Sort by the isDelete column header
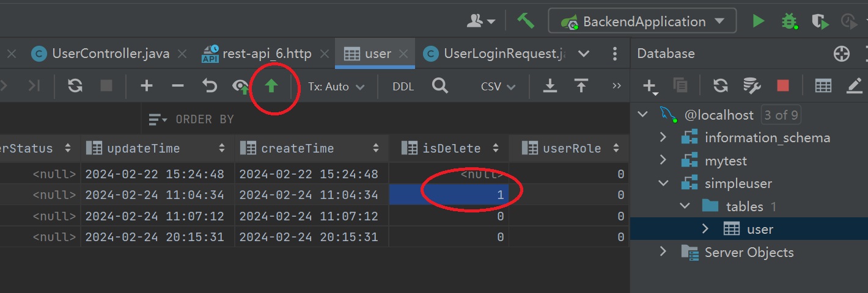Viewport: 868px width, 293px height. [452, 148]
